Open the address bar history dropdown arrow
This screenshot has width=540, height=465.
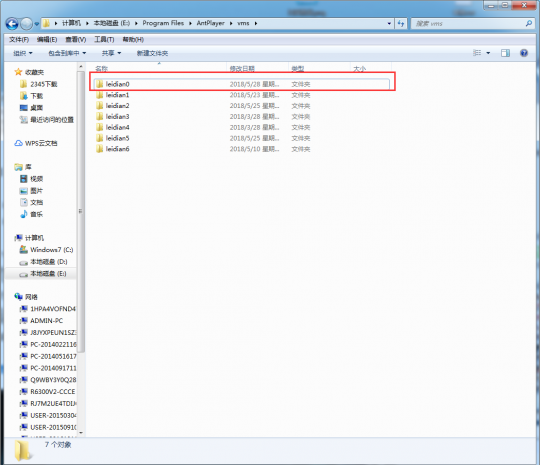(389, 23)
